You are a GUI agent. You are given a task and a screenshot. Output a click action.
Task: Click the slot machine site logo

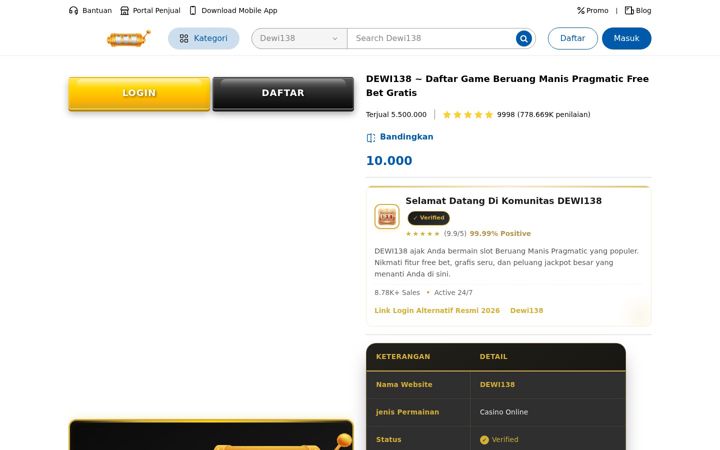point(129,38)
